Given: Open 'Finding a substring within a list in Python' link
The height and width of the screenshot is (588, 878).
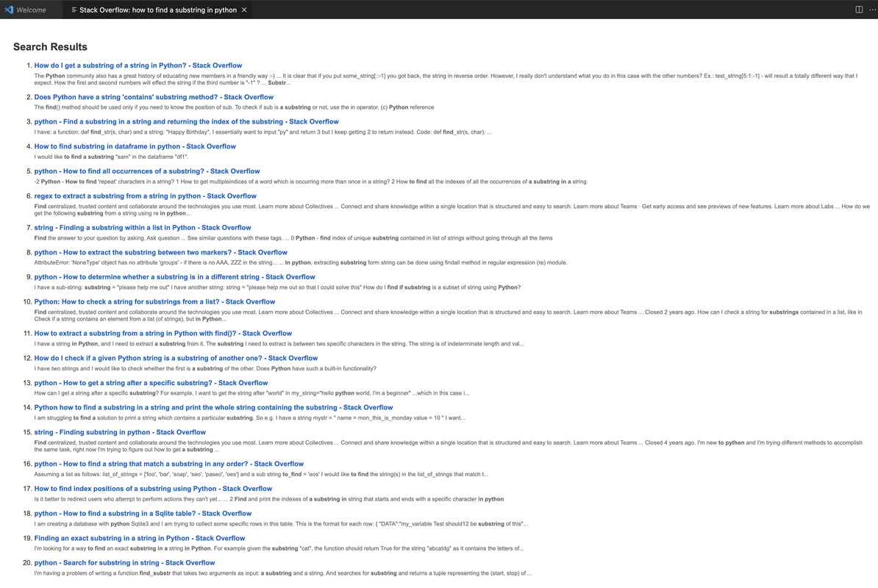Looking at the screenshot, I should point(143,228).
